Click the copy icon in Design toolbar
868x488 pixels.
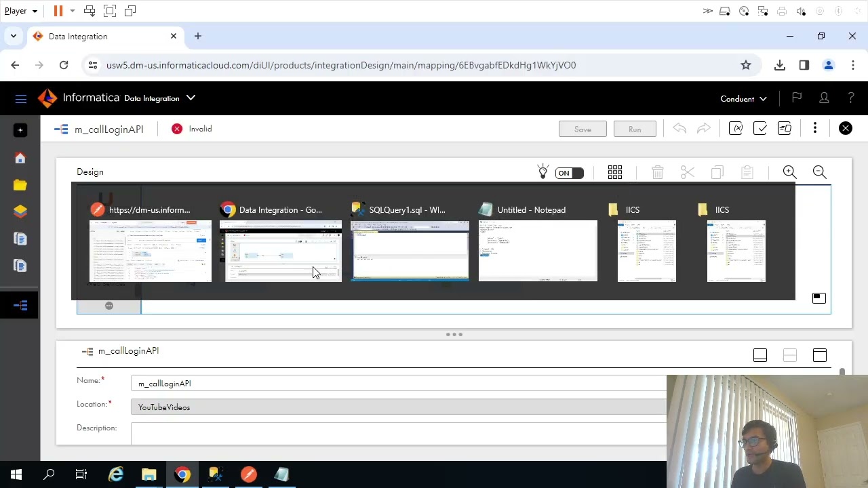coord(717,172)
